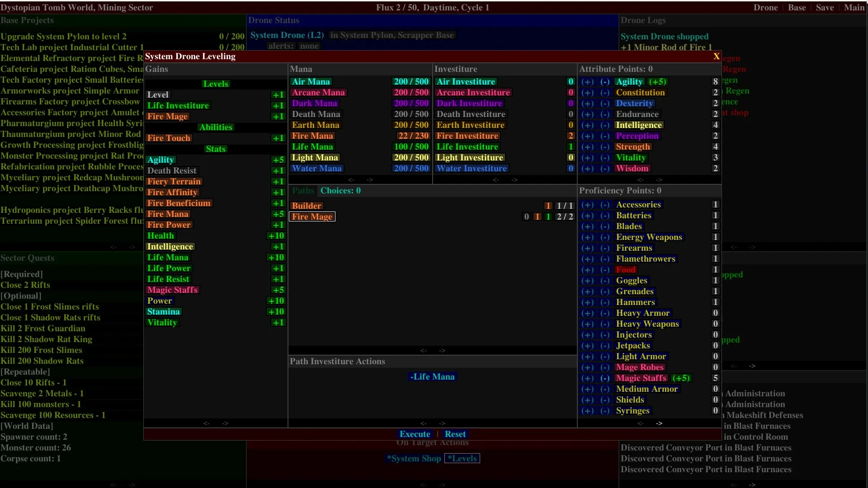
Task: Open the Base menu in top bar
Action: pyautogui.click(x=797, y=8)
